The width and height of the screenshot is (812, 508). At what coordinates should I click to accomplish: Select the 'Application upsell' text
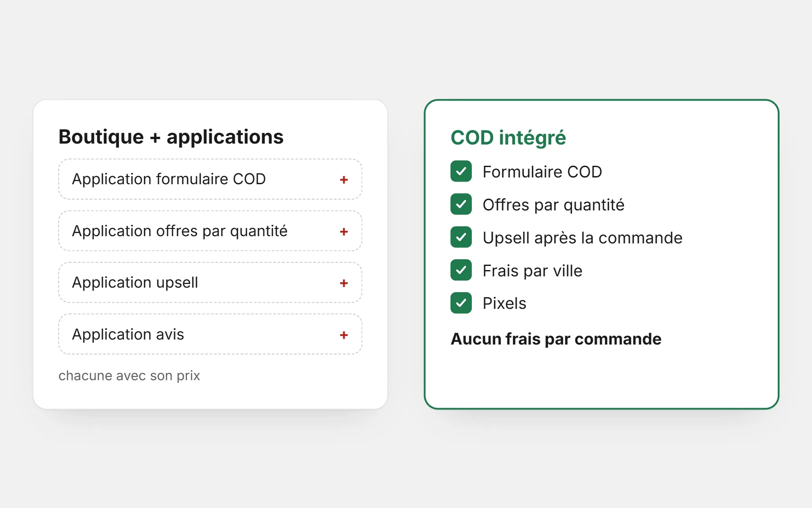(x=135, y=283)
